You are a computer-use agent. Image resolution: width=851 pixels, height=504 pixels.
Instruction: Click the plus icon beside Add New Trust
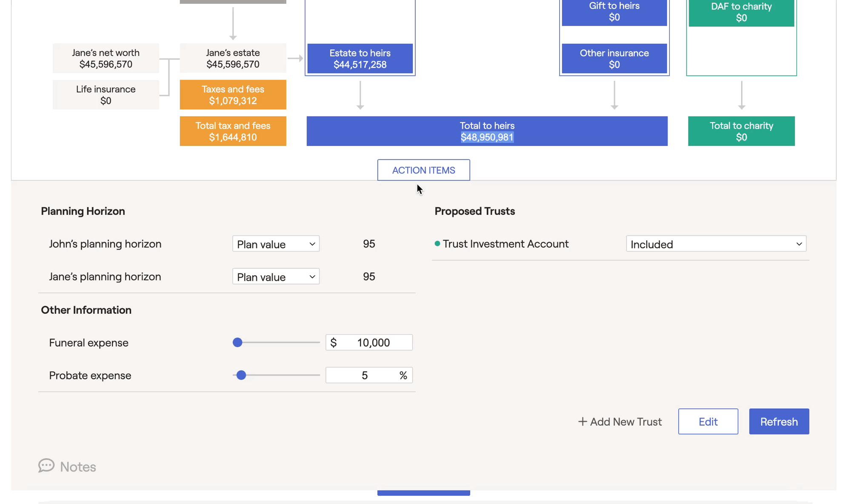click(x=583, y=421)
